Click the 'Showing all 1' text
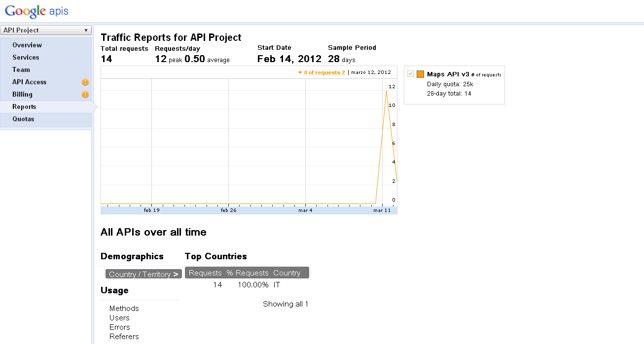This screenshot has height=344, width=644. pyautogui.click(x=286, y=304)
